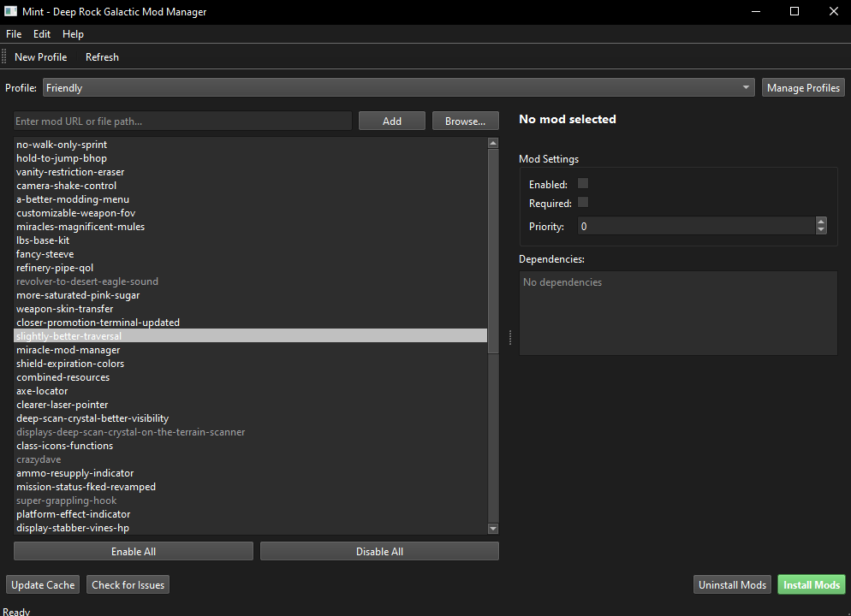Select a-better-modding-menu mod
This screenshot has width=851, height=616.
[250, 199]
